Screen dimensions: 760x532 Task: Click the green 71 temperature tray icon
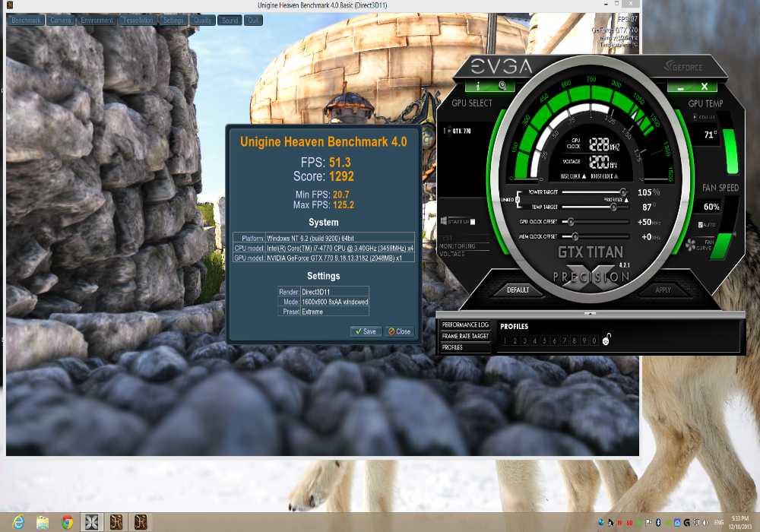point(639,522)
